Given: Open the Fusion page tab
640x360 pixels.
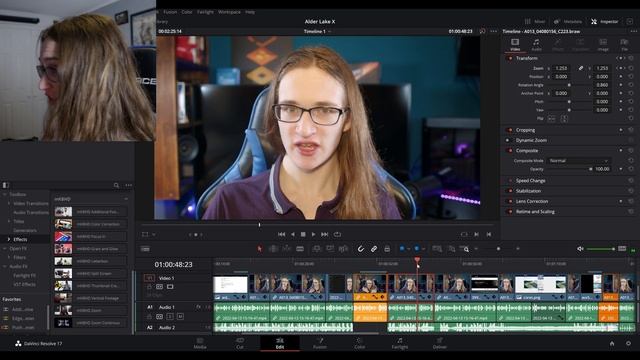Looking at the screenshot, I should click(x=320, y=343).
